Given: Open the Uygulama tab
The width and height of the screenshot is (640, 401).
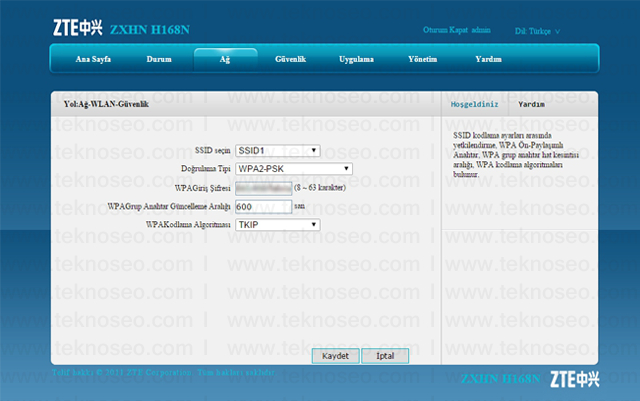Looking at the screenshot, I should tap(356, 59).
